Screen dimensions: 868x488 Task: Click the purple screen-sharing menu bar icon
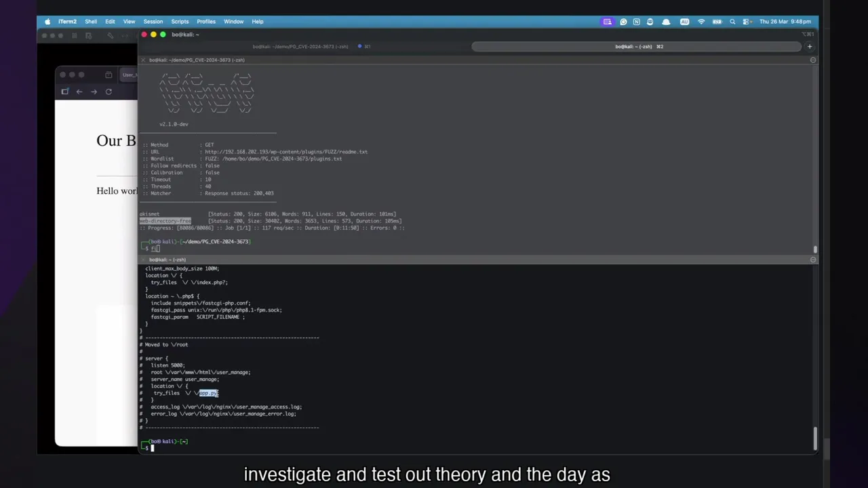[608, 22]
